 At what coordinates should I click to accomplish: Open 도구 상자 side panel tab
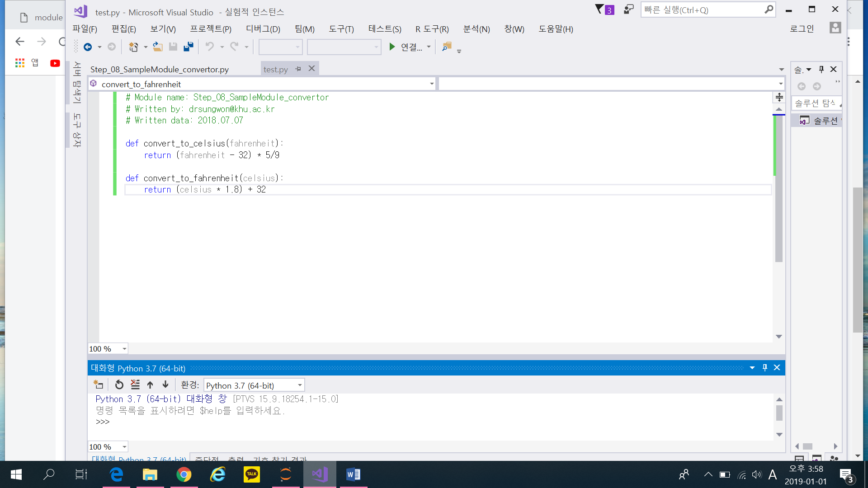coord(77,131)
